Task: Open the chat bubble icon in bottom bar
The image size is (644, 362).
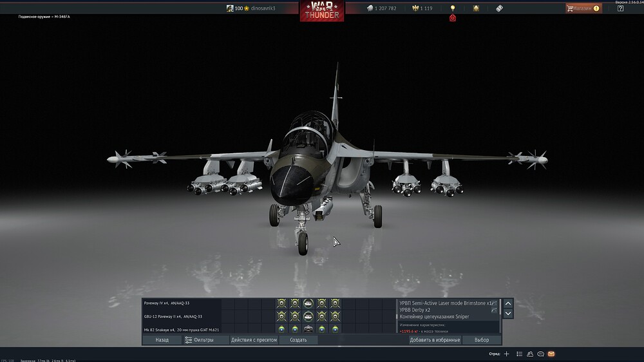Action: (x=540, y=354)
